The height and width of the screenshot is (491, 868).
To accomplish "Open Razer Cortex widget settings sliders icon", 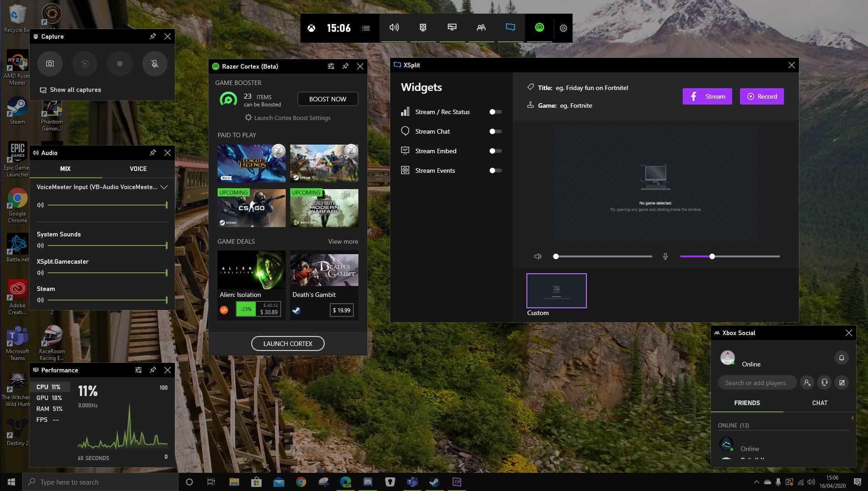I will tap(330, 66).
